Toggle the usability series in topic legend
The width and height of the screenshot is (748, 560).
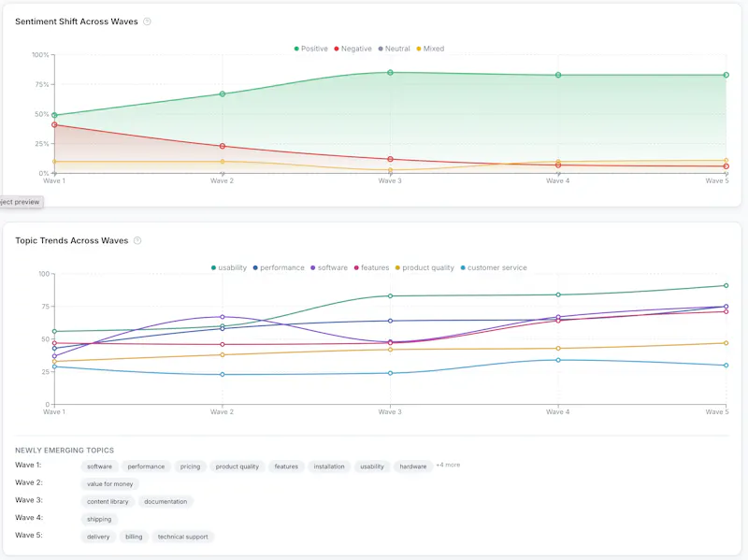tap(229, 267)
